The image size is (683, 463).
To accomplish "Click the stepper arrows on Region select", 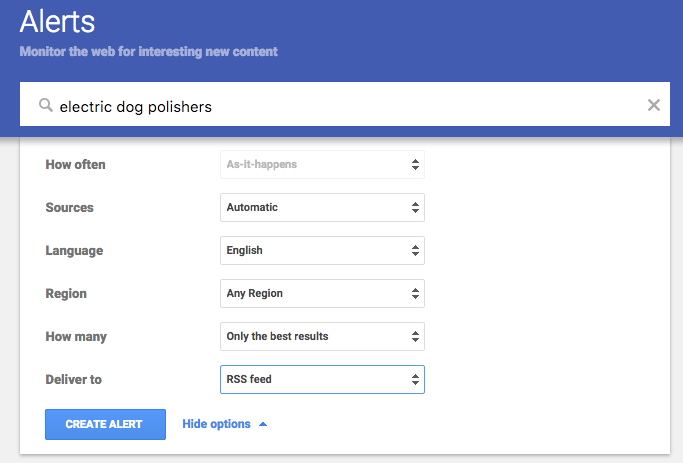I will pos(415,293).
